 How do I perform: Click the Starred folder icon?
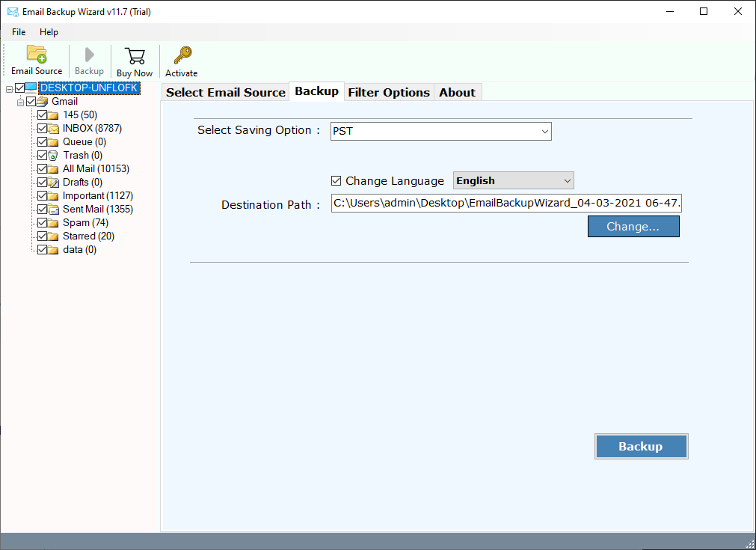pos(53,236)
